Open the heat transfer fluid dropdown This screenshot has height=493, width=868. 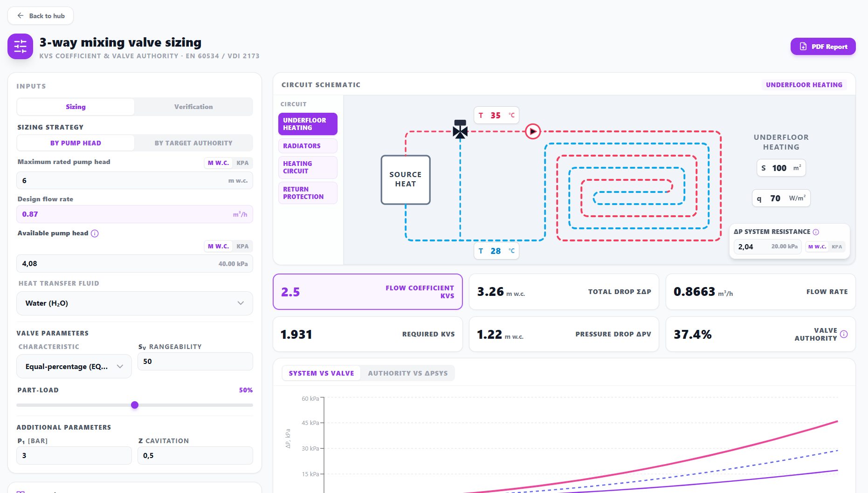135,303
